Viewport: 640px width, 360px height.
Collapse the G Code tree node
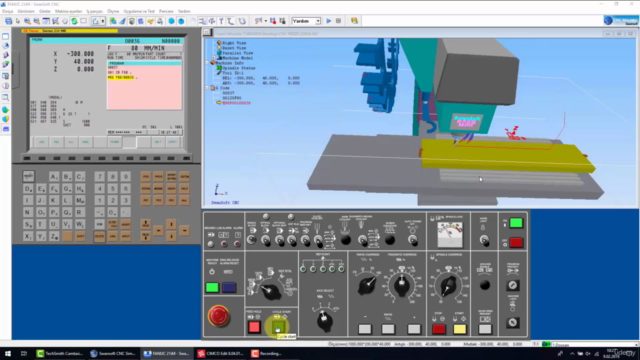pyautogui.click(x=207, y=88)
